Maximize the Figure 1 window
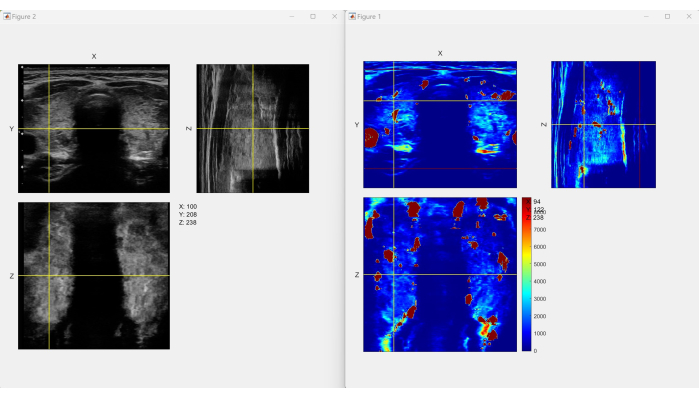Screen dimensions: 699x398 (x=667, y=16)
